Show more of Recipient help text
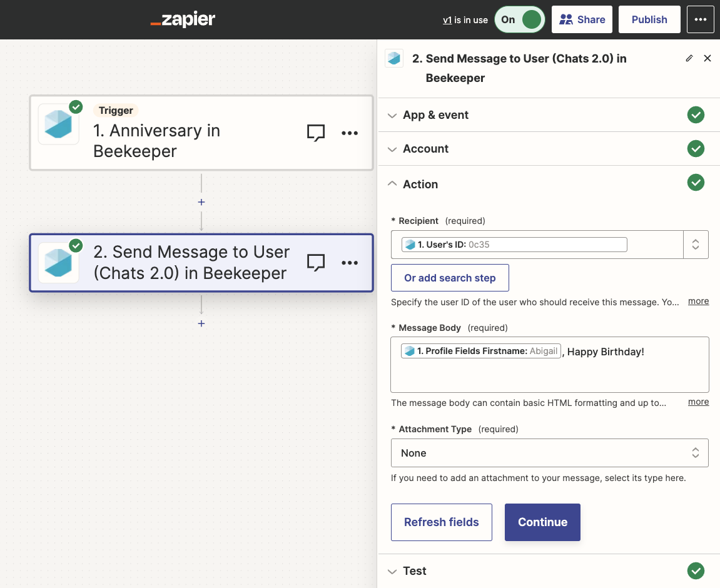 coord(698,301)
